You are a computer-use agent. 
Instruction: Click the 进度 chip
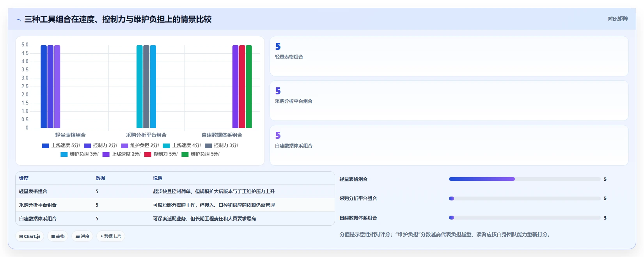point(82,236)
